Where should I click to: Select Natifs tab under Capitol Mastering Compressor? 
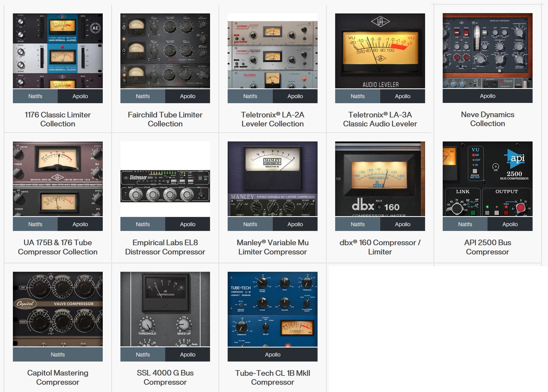coord(58,354)
